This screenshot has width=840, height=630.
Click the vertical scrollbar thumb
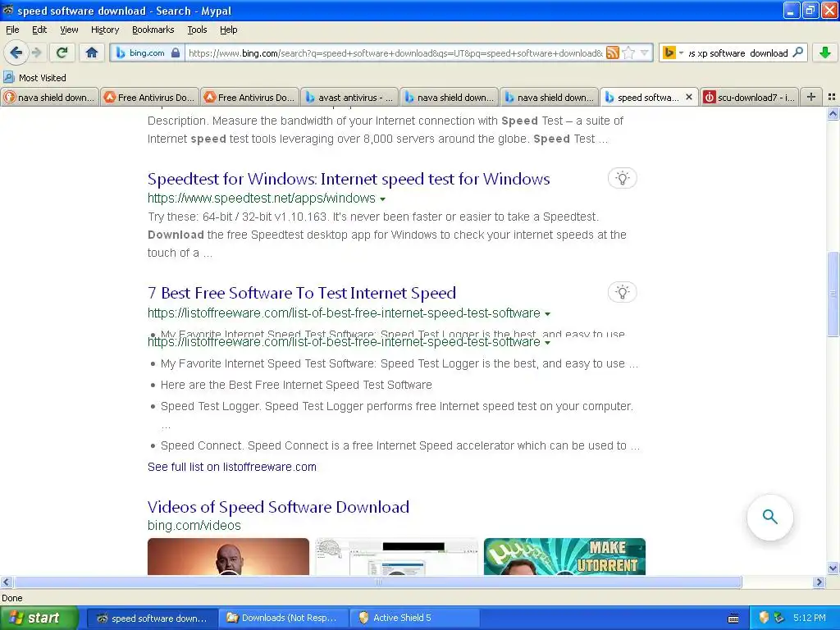[833, 294]
